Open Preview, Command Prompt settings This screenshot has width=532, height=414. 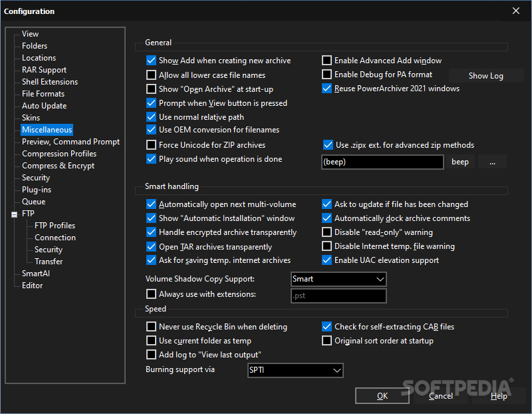click(x=70, y=142)
